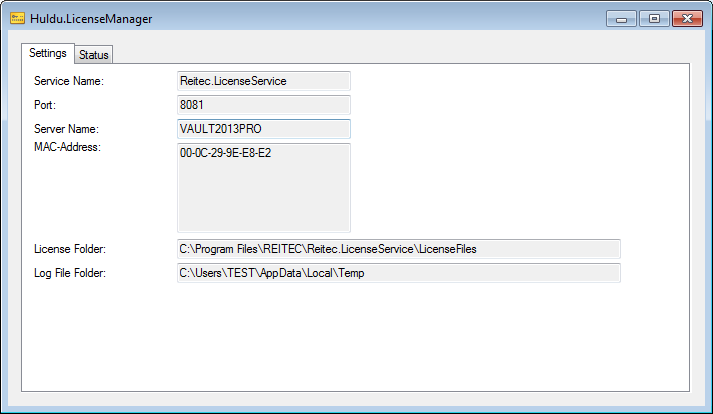Click the "Service Name:" label
Viewport: 713px width, 414px height.
(x=69, y=81)
